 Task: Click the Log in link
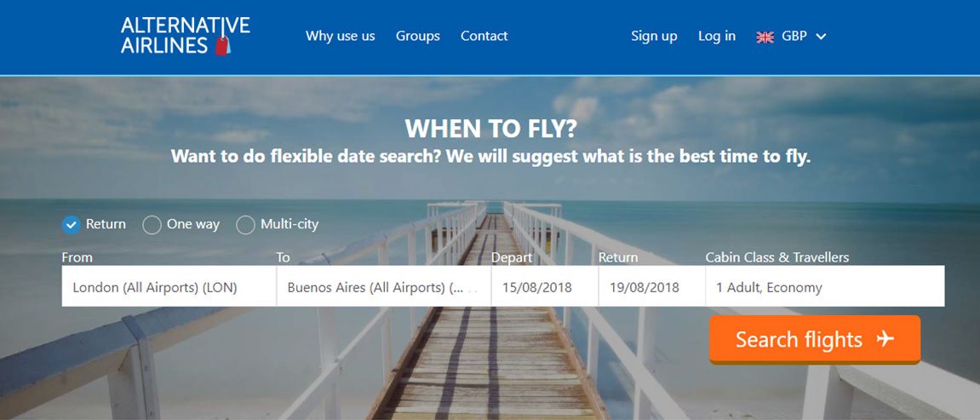coord(717,37)
